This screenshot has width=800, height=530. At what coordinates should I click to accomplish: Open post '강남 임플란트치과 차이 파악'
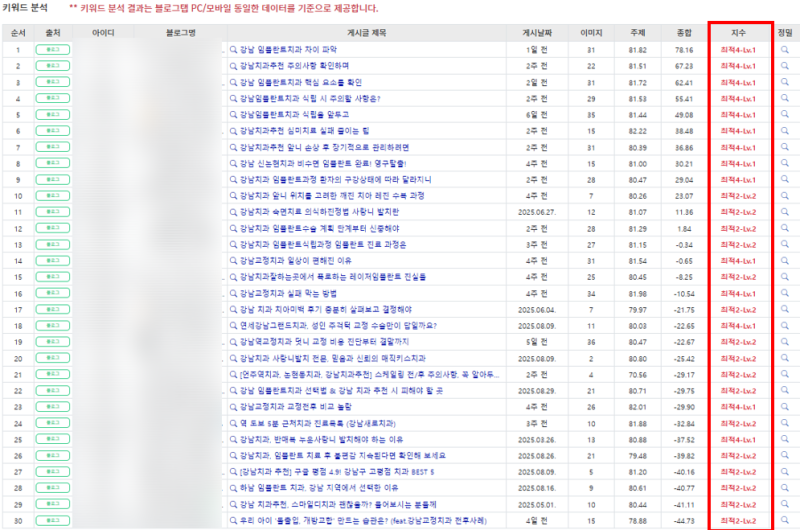click(x=288, y=49)
